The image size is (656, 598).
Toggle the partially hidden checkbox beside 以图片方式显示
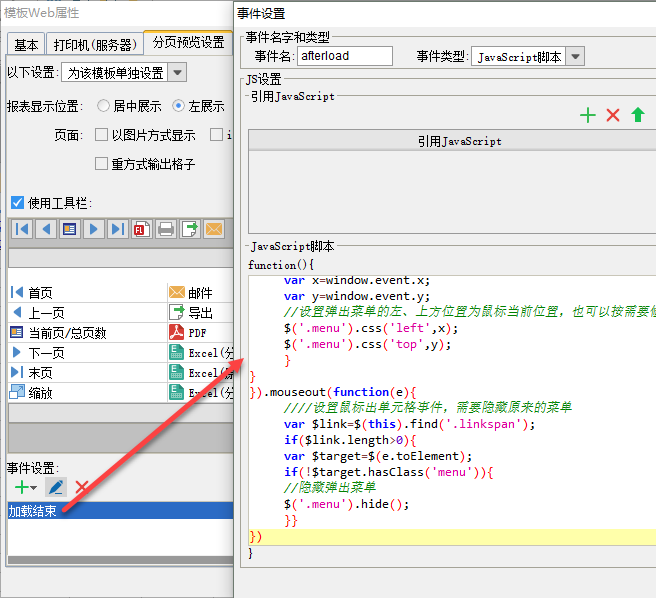216,135
